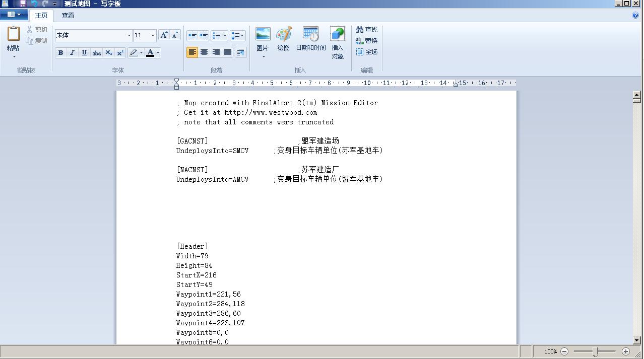
Task: Click the WordPad help question mark icon
Action: point(635,15)
